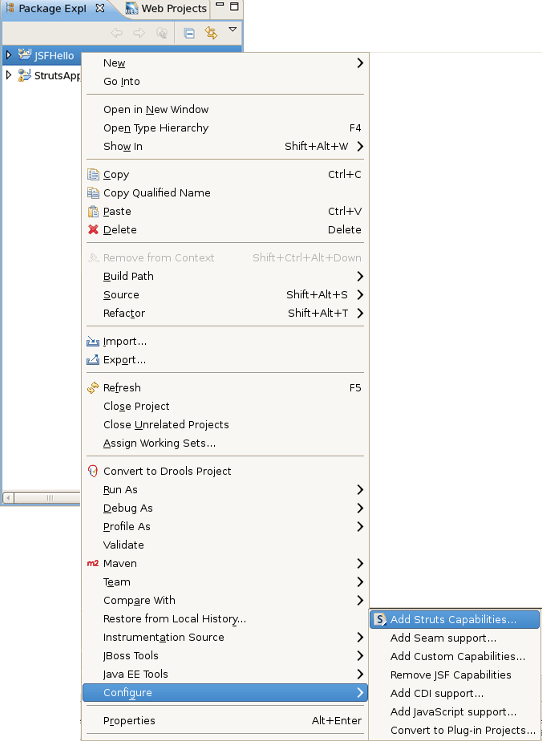Expand the JSFHello project tree node

pos(8,55)
